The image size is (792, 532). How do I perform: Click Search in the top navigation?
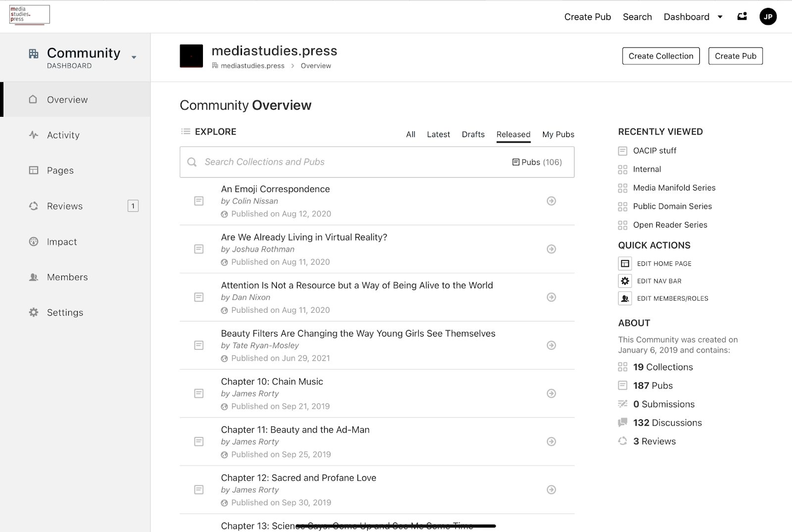(x=637, y=17)
